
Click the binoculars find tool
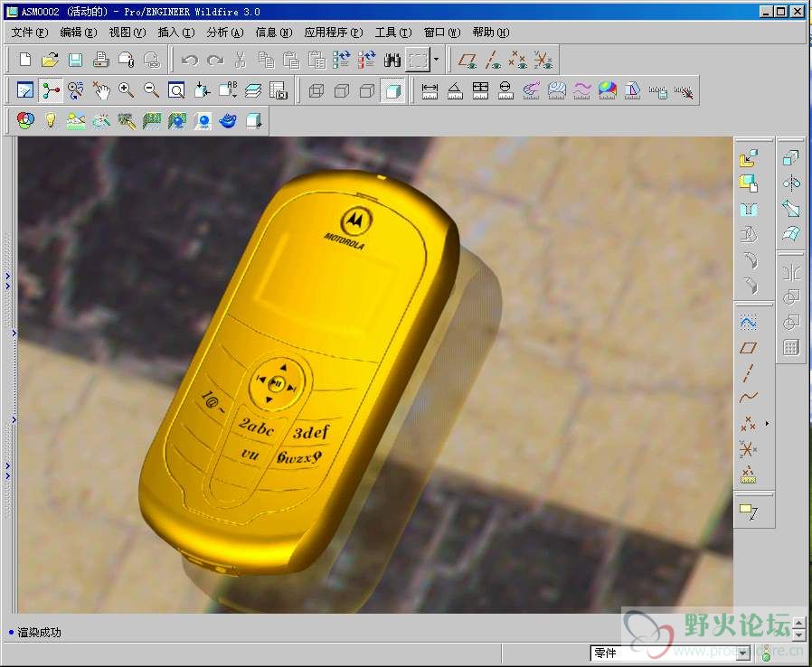(x=392, y=60)
